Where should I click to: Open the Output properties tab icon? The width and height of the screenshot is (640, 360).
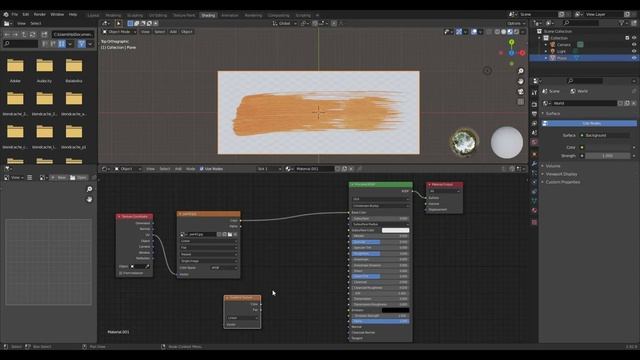534,113
